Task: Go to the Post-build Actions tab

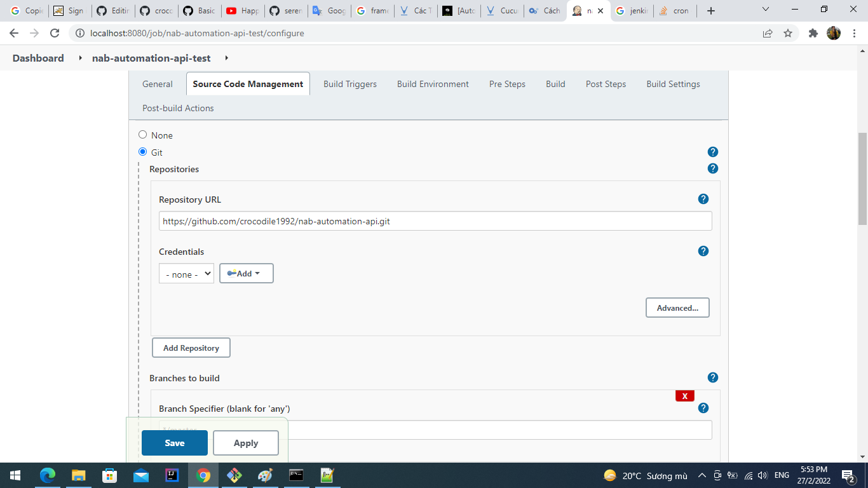Action: [x=178, y=108]
